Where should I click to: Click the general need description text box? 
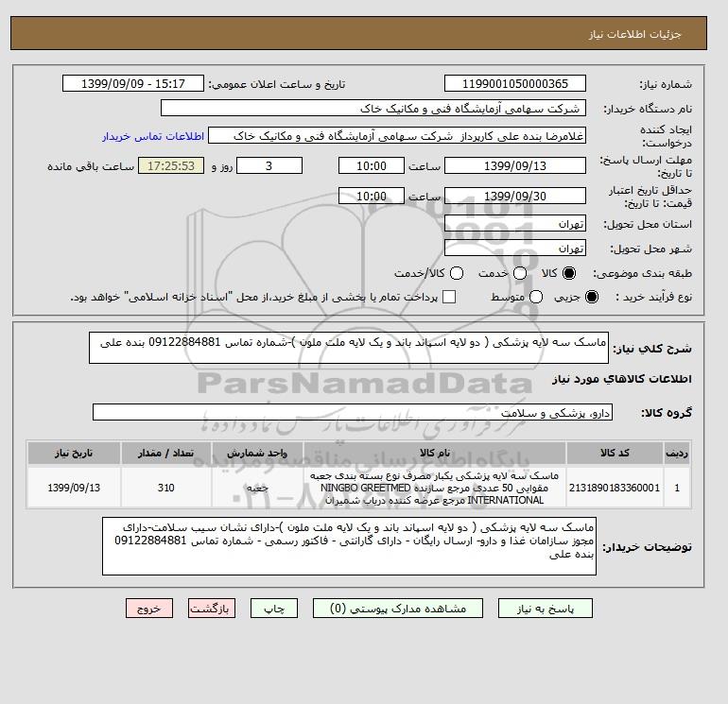(x=349, y=348)
